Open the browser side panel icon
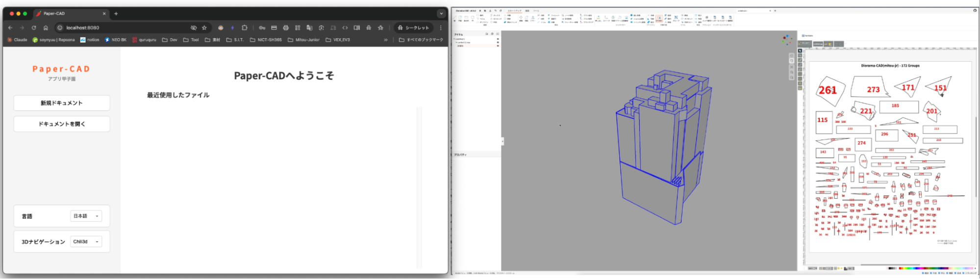Viewport: 980px width, 279px height. click(357, 28)
